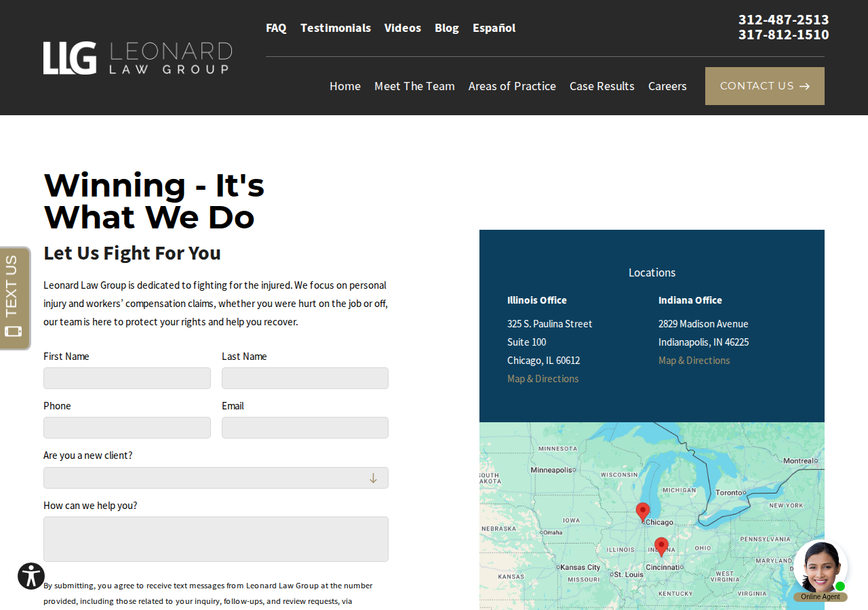Image resolution: width=868 pixels, height=610 pixels.
Task: Open the TEXT US side tab
Action: click(15, 298)
